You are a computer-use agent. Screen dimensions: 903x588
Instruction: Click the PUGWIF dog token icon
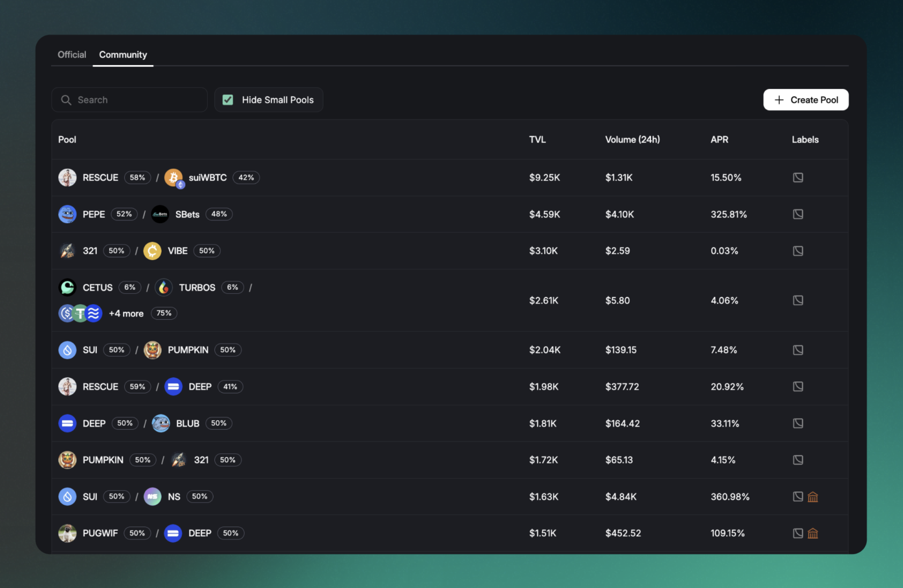point(67,533)
